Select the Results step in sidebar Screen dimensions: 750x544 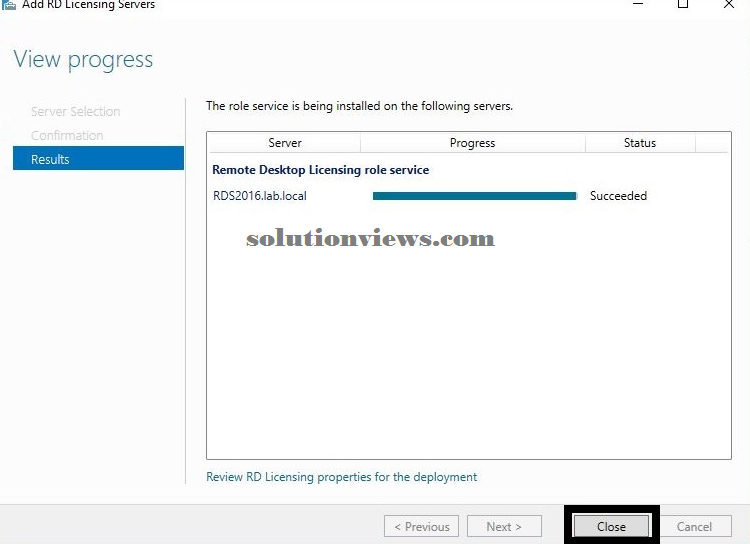(x=99, y=158)
